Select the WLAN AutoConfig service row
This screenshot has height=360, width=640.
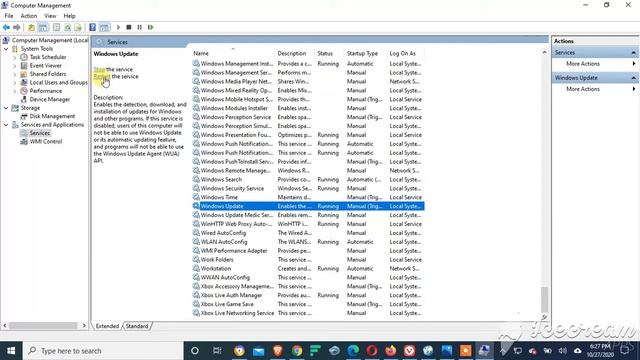(308, 242)
